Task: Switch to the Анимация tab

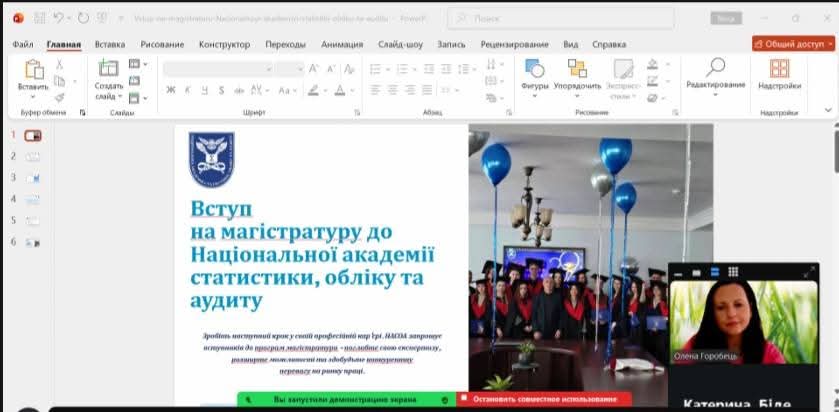Action: [342, 44]
